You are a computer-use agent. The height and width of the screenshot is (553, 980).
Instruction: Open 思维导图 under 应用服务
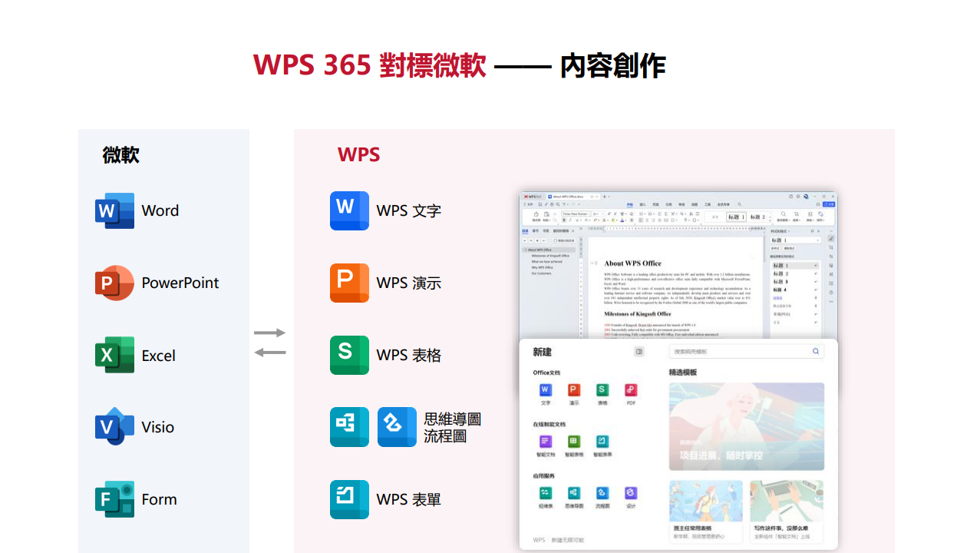click(x=574, y=497)
